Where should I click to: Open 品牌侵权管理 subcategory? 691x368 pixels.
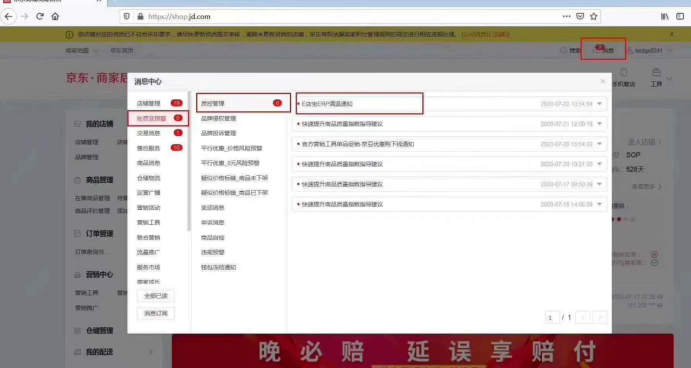point(219,119)
